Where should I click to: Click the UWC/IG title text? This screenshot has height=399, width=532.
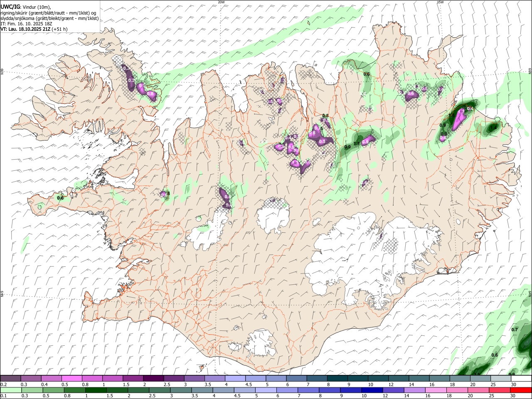coord(10,6)
